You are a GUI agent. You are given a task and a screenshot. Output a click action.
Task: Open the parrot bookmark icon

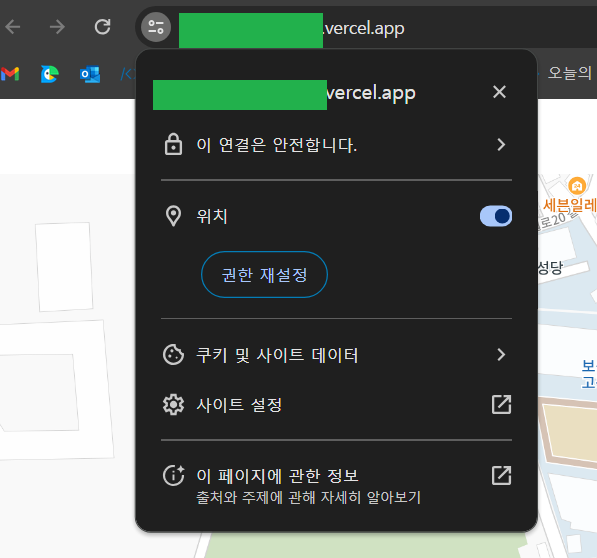click(50, 74)
